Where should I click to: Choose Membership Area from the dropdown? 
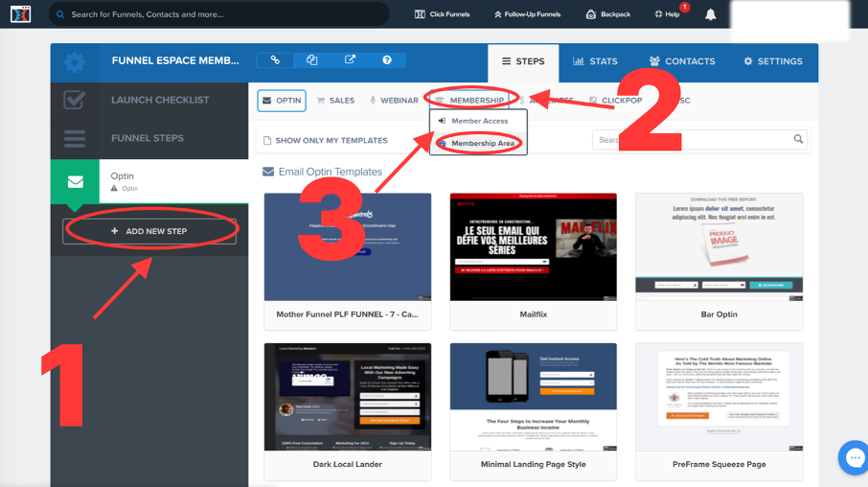point(478,144)
